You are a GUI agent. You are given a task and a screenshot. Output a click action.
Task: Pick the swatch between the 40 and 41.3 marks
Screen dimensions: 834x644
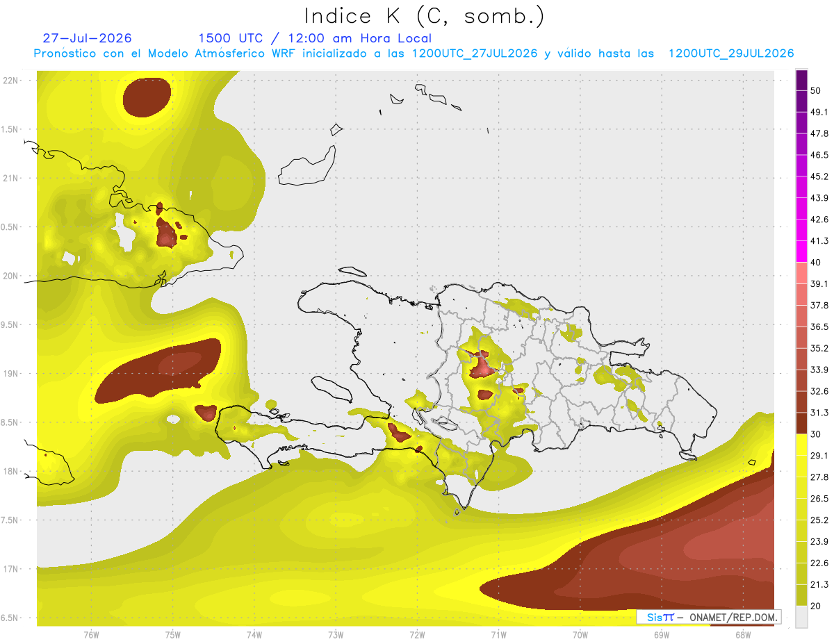(801, 251)
